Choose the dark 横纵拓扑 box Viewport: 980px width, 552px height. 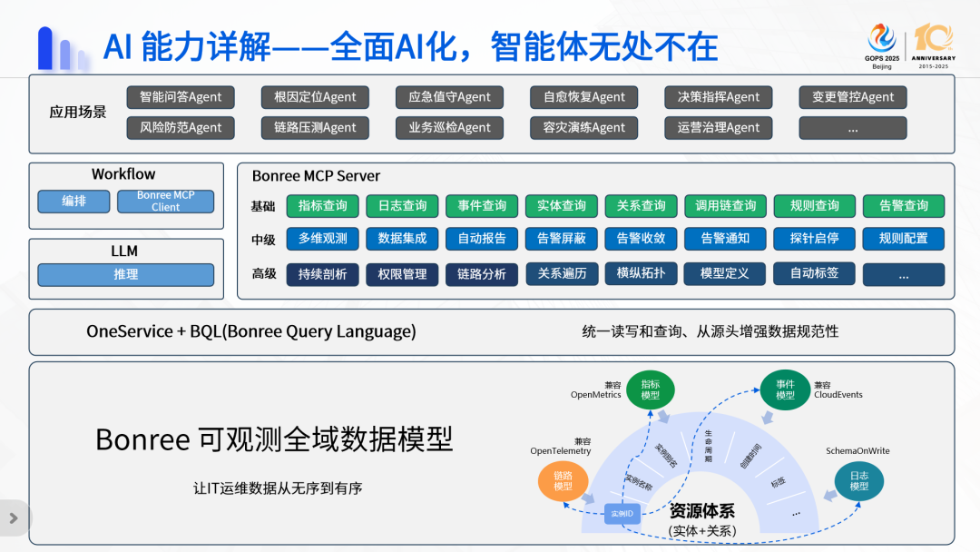coord(641,273)
